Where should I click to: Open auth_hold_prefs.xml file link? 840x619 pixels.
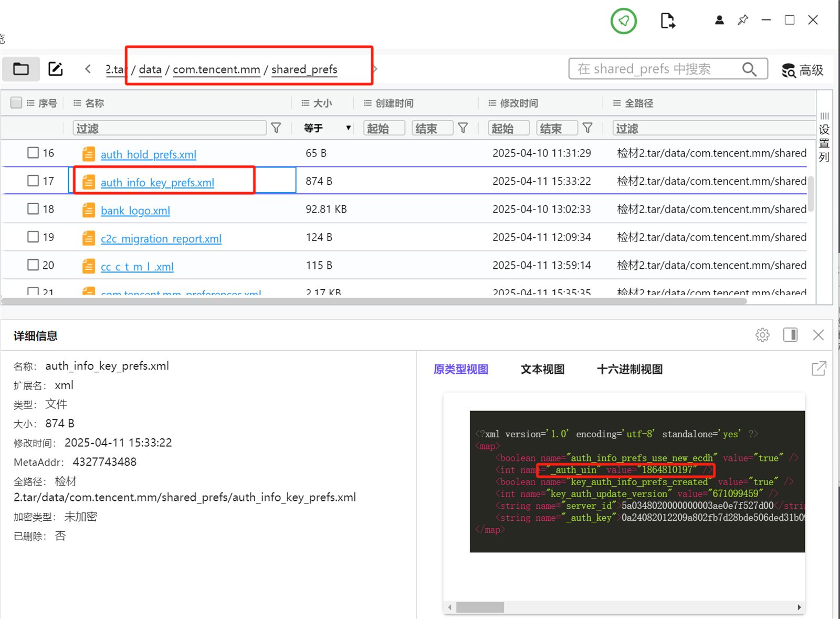[149, 154]
